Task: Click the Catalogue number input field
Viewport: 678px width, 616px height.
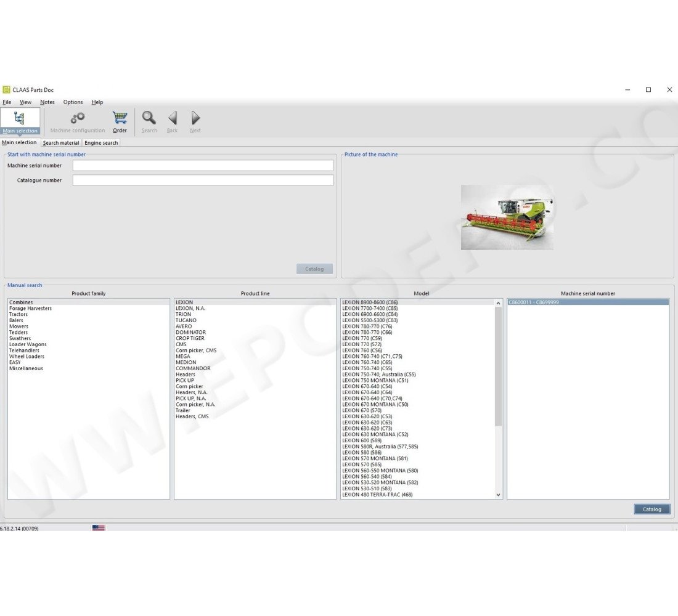Action: [203, 180]
